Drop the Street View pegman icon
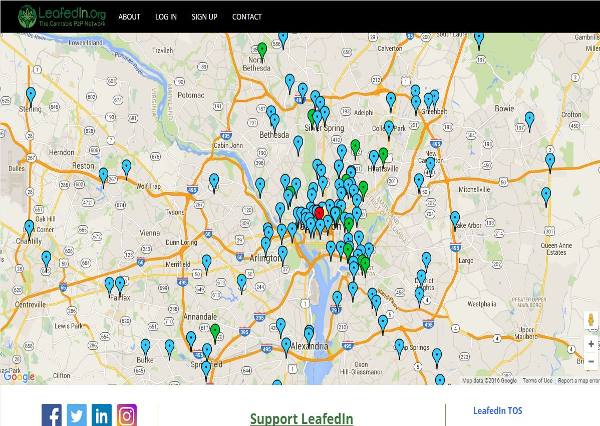 pyautogui.click(x=591, y=320)
